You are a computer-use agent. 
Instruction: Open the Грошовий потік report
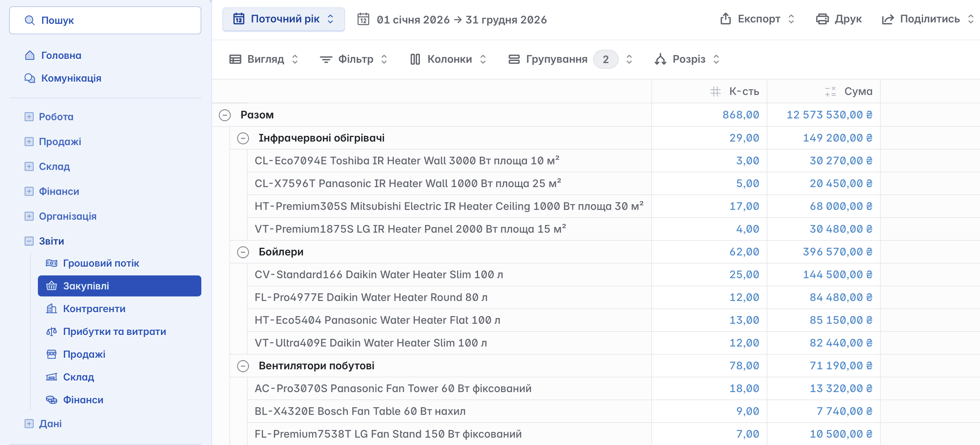(101, 263)
